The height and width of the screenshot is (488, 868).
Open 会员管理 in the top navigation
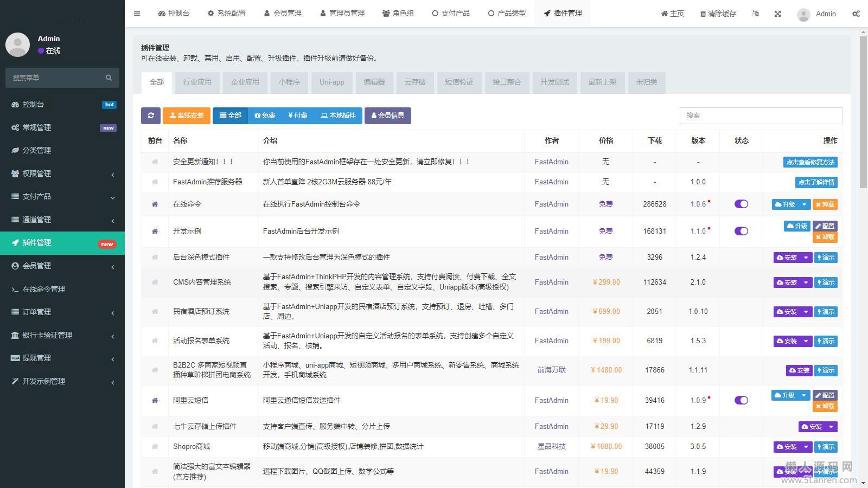[283, 14]
